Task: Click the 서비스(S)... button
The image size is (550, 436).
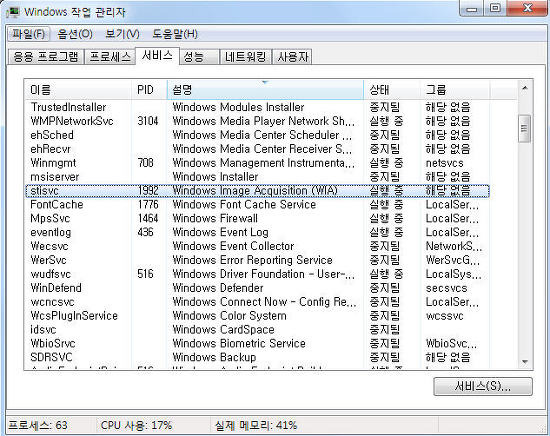Action: point(483,387)
